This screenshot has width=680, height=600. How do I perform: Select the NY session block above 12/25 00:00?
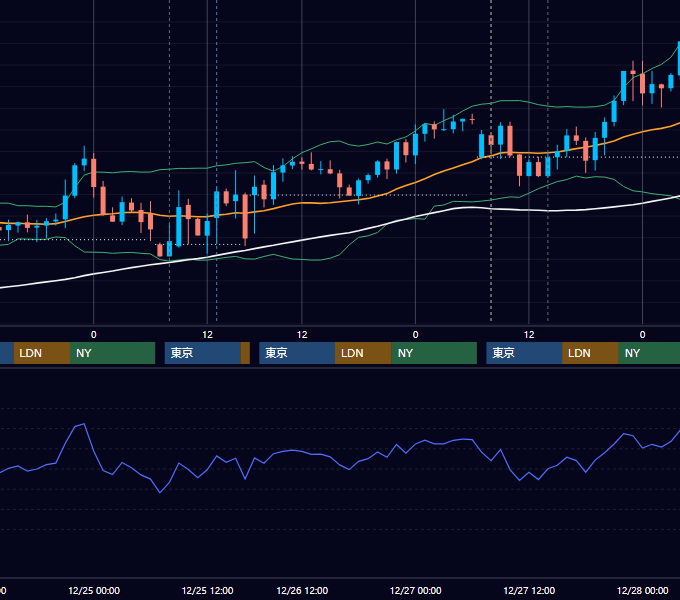[x=113, y=353]
